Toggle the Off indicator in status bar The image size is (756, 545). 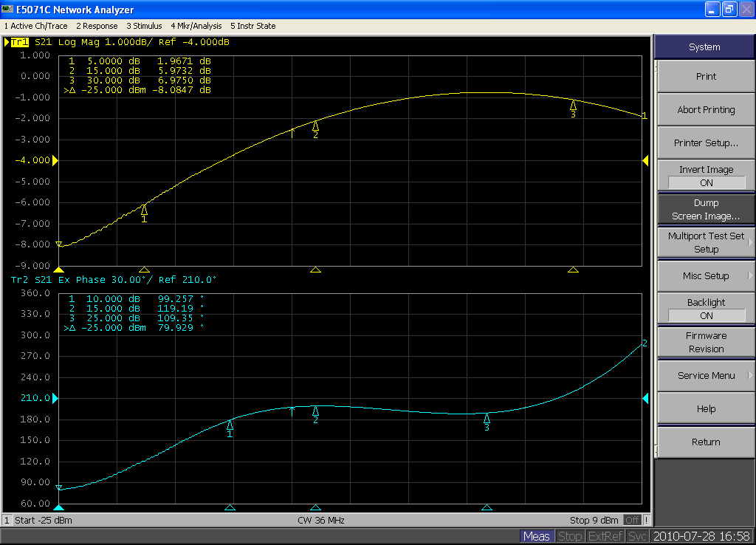tap(633, 520)
